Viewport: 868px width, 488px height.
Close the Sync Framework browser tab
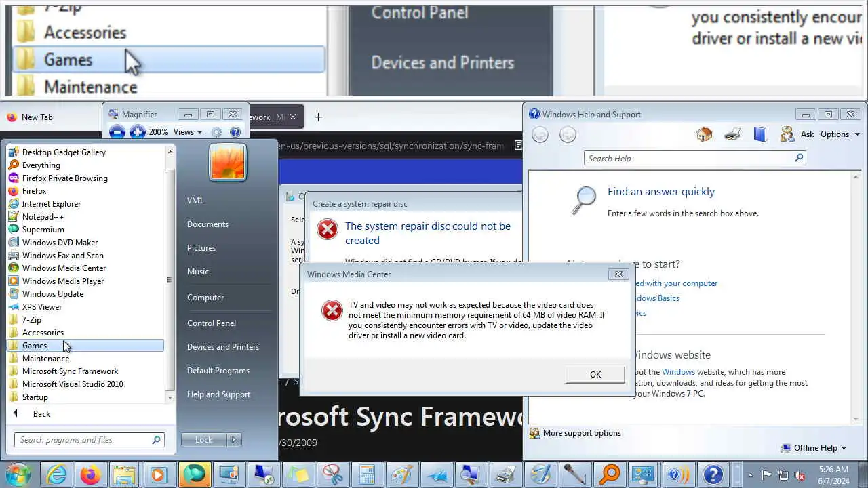(293, 117)
